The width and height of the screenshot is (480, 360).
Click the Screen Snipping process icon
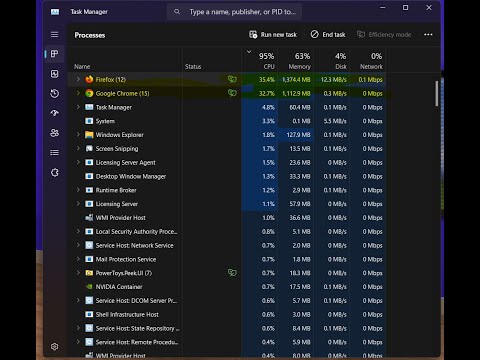89,149
